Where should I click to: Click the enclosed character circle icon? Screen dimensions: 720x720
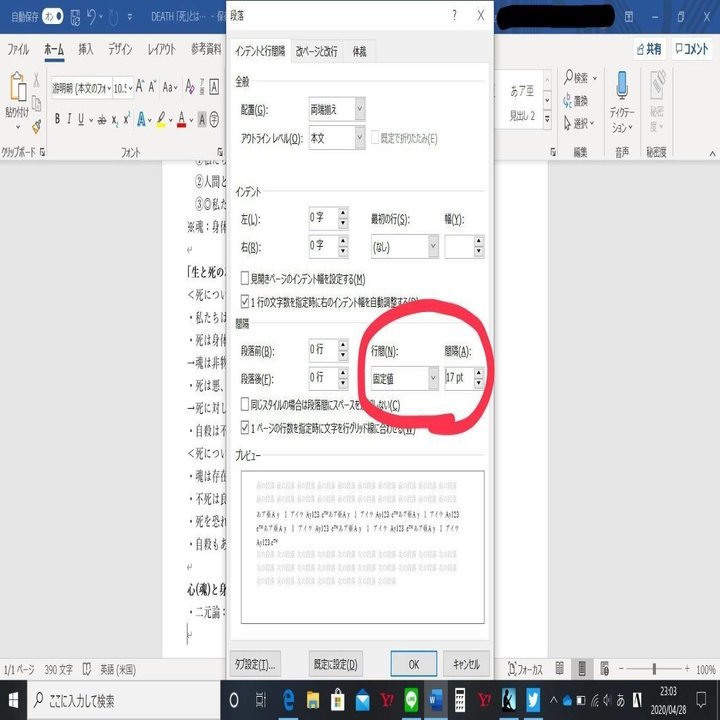coord(214,120)
